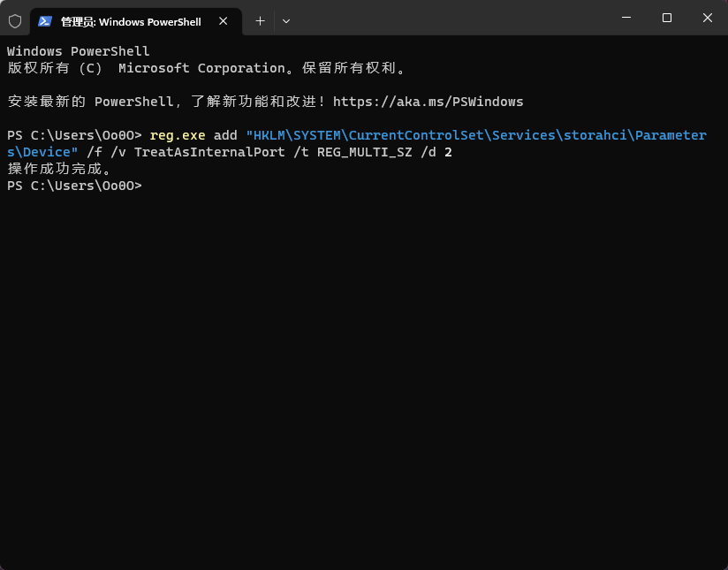Expand the new tab profile dropdown chevron
This screenshot has height=570, width=728.
pyautogui.click(x=285, y=20)
